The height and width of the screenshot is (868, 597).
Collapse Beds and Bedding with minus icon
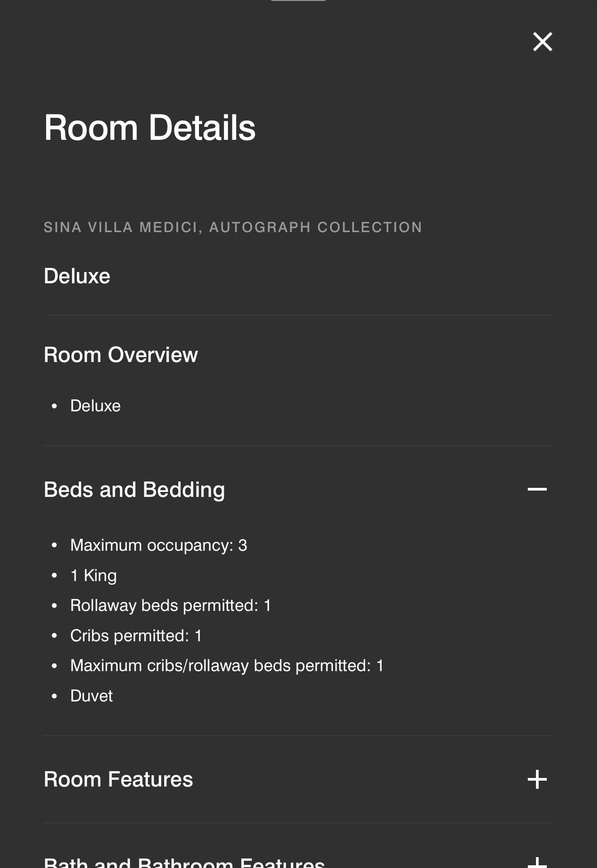pyautogui.click(x=537, y=489)
